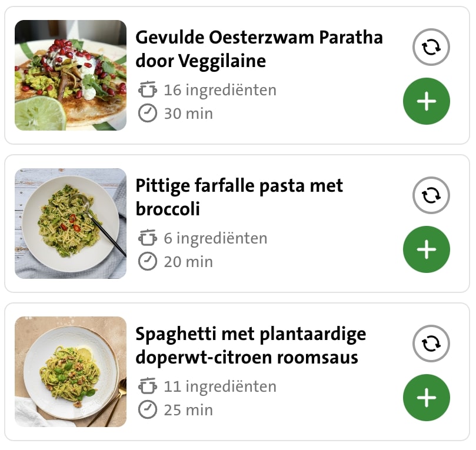Open Spaghetti met plantaardige doperwt-citroen roomsaus title
The image size is (476, 450).
coord(251,345)
